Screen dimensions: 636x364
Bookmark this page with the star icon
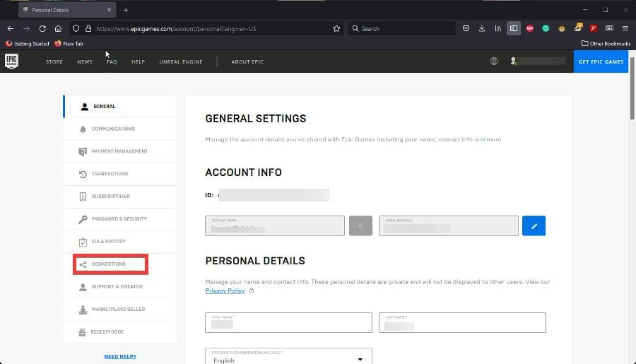(x=336, y=28)
